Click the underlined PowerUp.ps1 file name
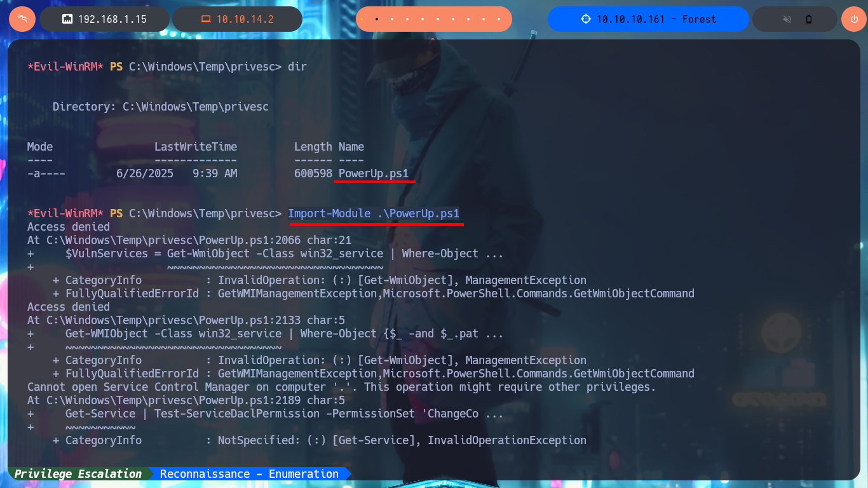The width and height of the screenshot is (868, 488). tap(374, 173)
